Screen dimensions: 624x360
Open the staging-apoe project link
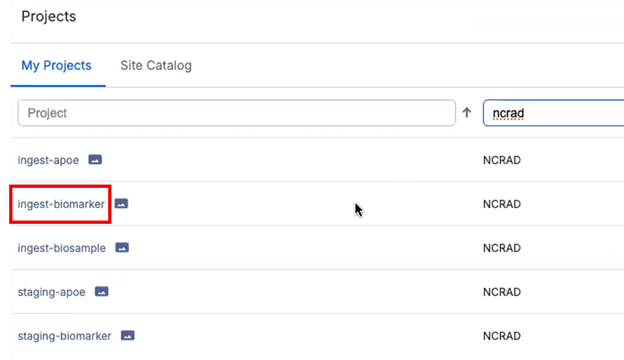pos(51,292)
